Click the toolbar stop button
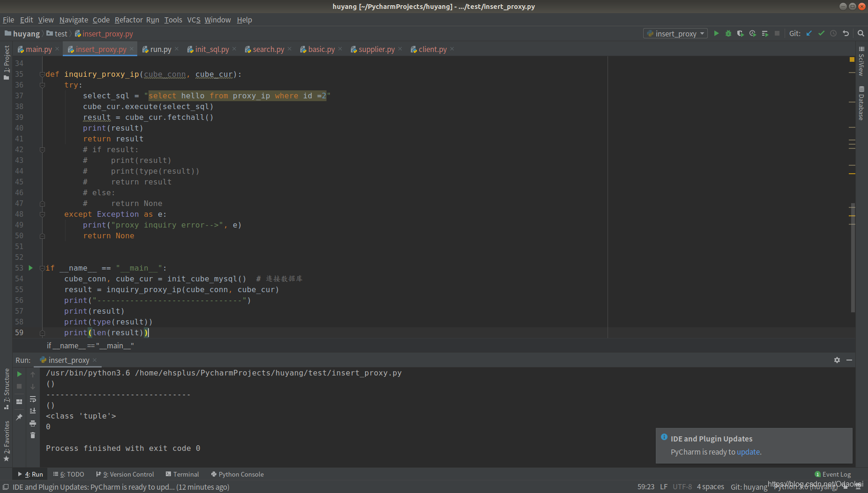Viewport: 868px width, 493px height. pyautogui.click(x=777, y=33)
